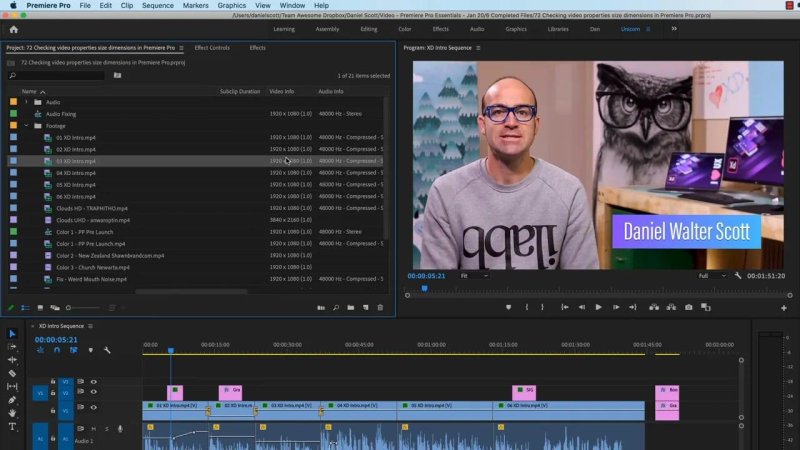Collapse the Footage bin

(x=27, y=126)
